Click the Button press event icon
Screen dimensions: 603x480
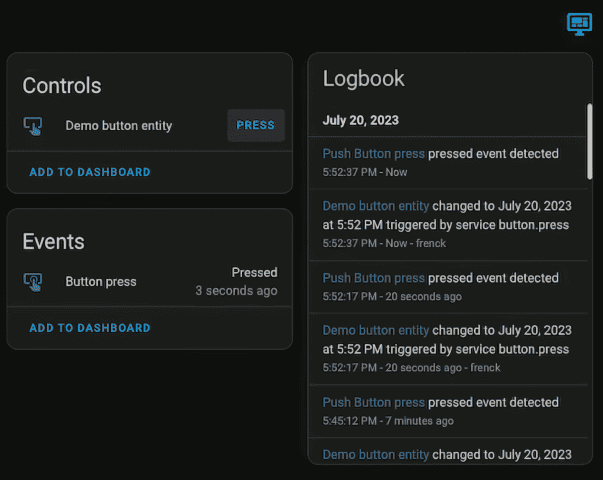[33, 282]
